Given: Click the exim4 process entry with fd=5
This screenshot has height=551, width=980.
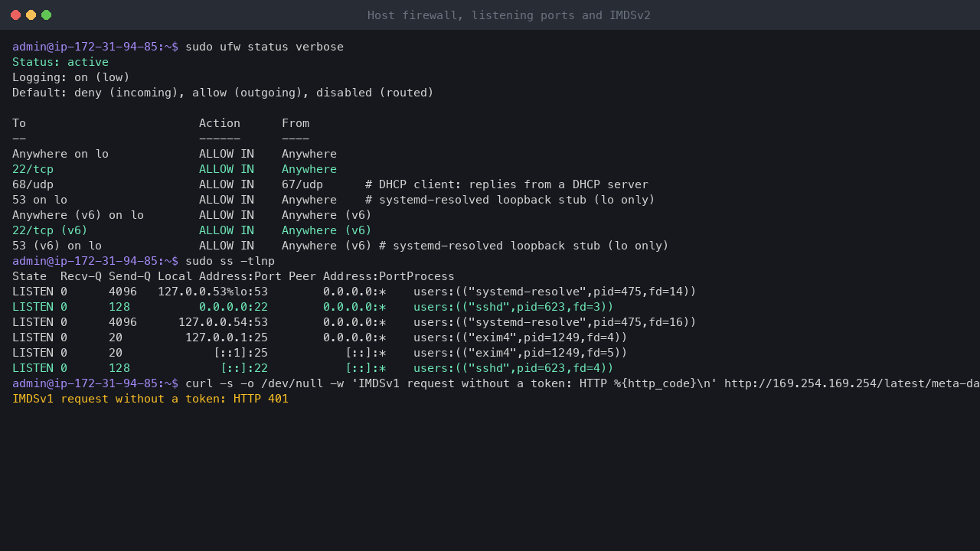Looking at the screenshot, I should (521, 353).
